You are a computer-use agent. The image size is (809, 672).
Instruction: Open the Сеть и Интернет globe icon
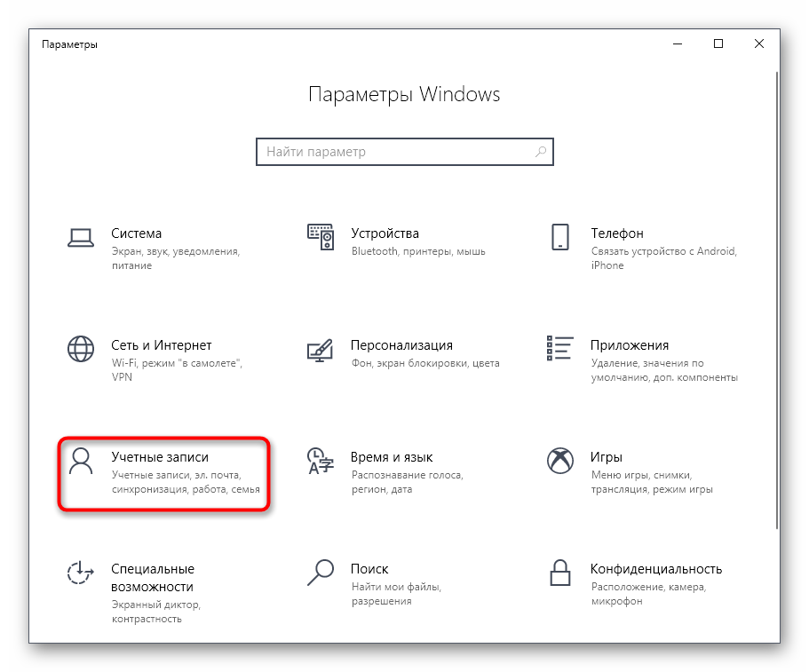[81, 349]
